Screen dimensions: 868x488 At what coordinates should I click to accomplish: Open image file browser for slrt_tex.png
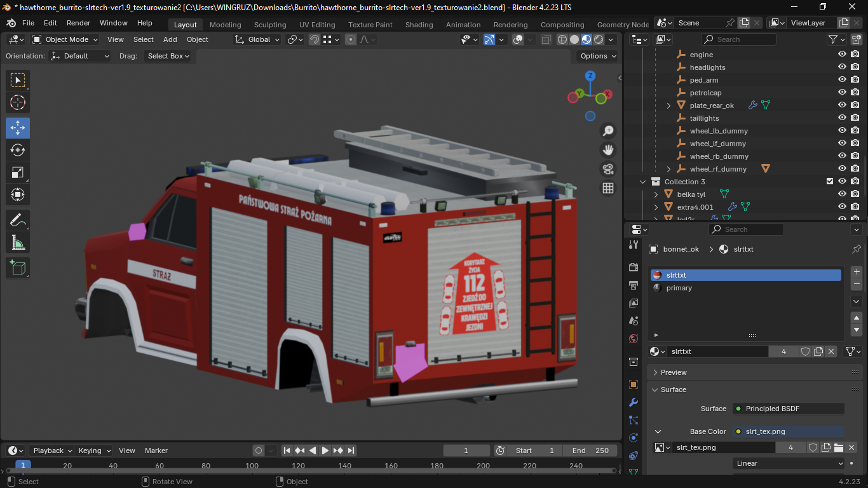pos(839,447)
